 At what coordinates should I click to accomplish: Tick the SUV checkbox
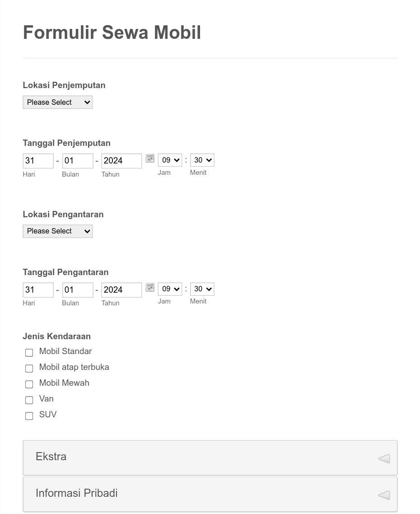29,416
